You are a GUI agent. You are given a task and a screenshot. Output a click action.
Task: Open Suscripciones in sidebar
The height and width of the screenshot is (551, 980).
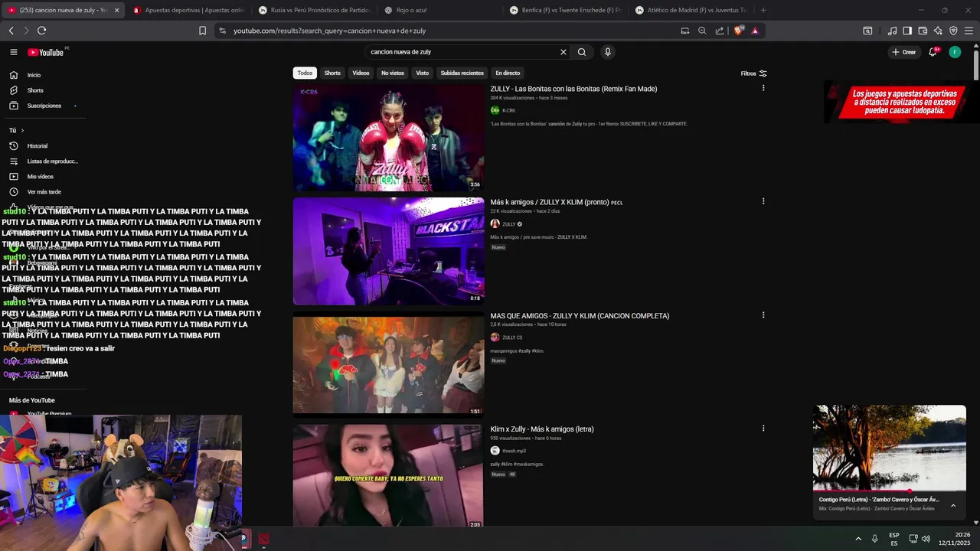point(43,106)
